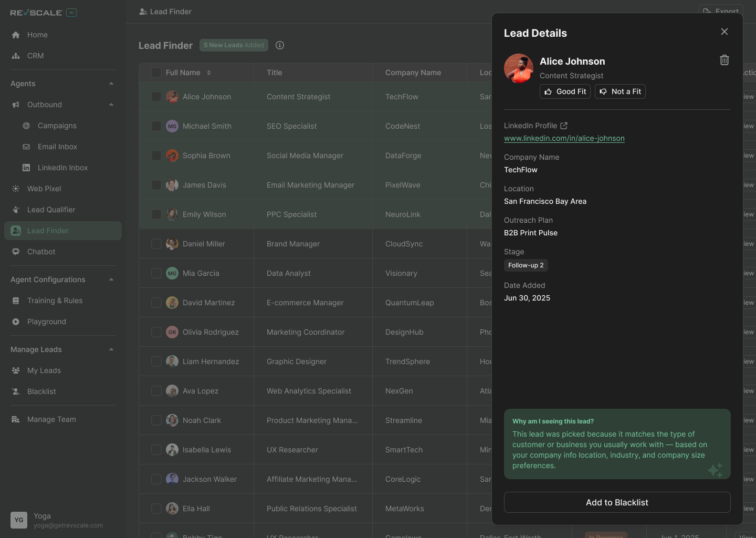This screenshot has width=756, height=538.
Task: Open Blacklist under Manage Leads
Action: click(41, 391)
